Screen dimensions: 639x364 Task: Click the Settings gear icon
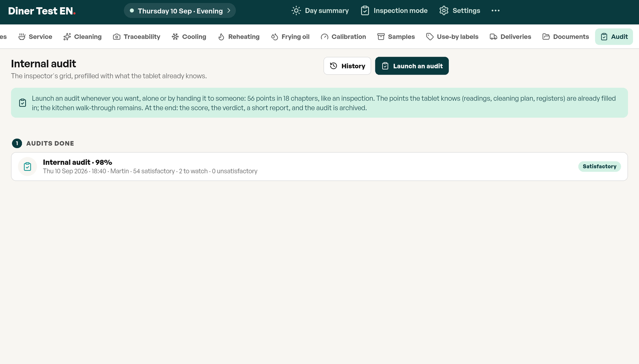pyautogui.click(x=444, y=11)
